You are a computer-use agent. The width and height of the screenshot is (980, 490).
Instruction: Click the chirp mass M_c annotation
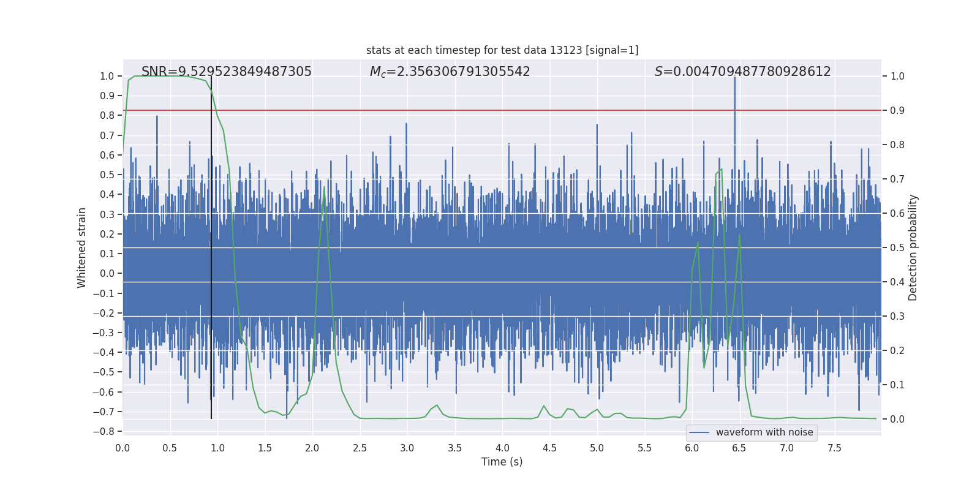click(x=450, y=72)
